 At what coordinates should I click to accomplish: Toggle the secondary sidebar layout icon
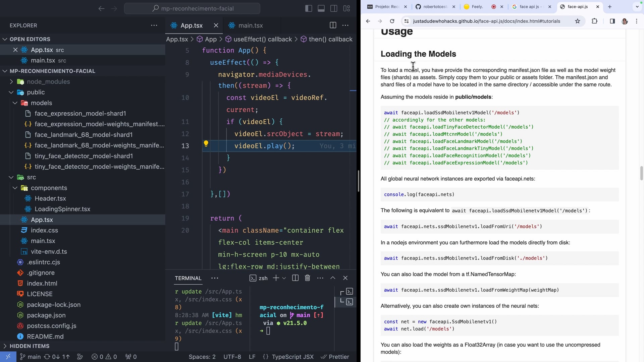pyautogui.click(x=334, y=8)
